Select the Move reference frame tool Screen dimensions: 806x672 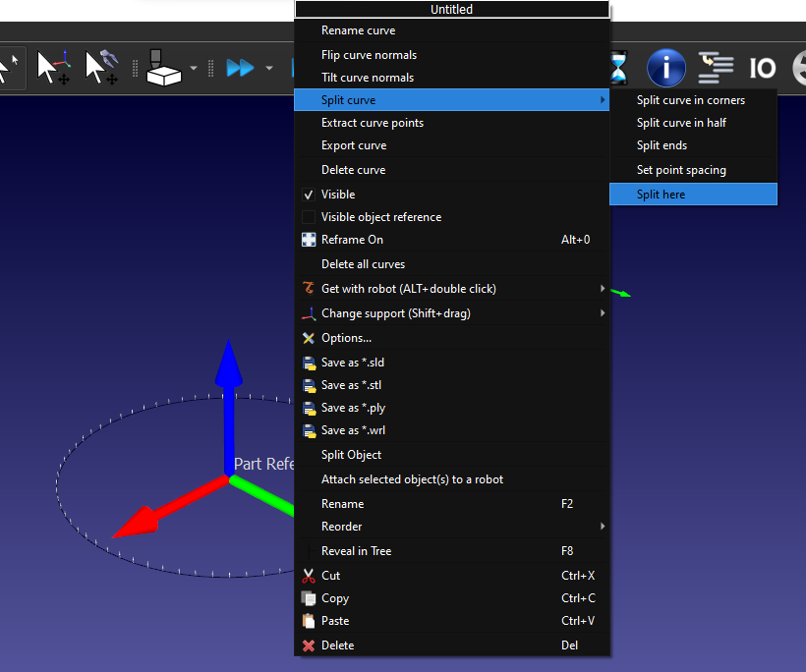coord(53,67)
